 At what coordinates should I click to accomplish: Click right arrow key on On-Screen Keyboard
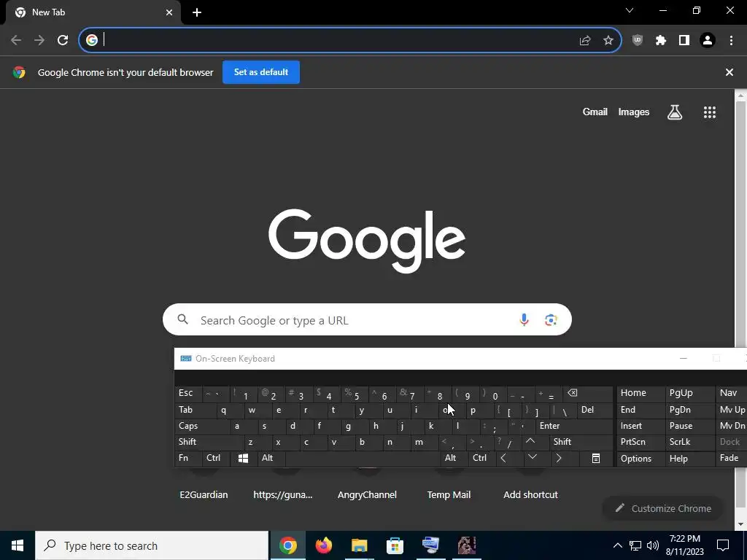point(565,459)
